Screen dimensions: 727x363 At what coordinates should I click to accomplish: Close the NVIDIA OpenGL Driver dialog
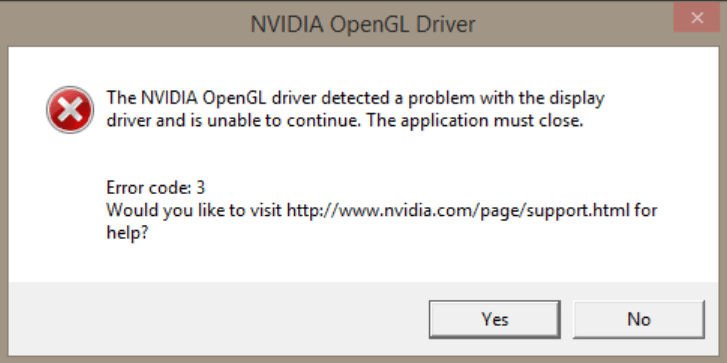(697, 18)
